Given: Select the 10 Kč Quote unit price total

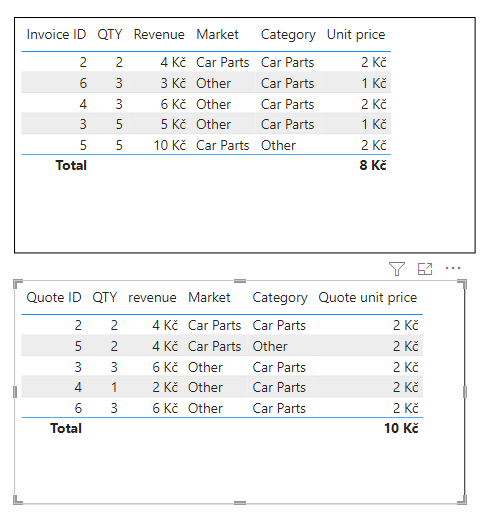Looking at the screenshot, I should point(401,428).
